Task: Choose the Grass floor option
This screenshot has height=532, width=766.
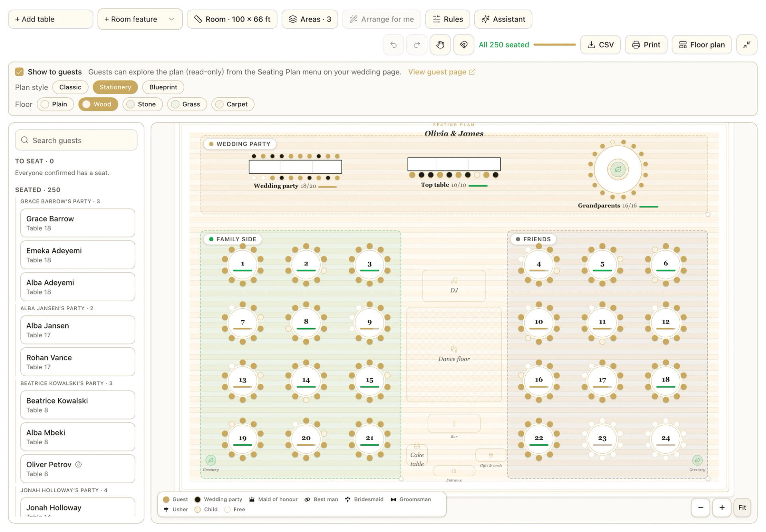Action: click(x=186, y=104)
